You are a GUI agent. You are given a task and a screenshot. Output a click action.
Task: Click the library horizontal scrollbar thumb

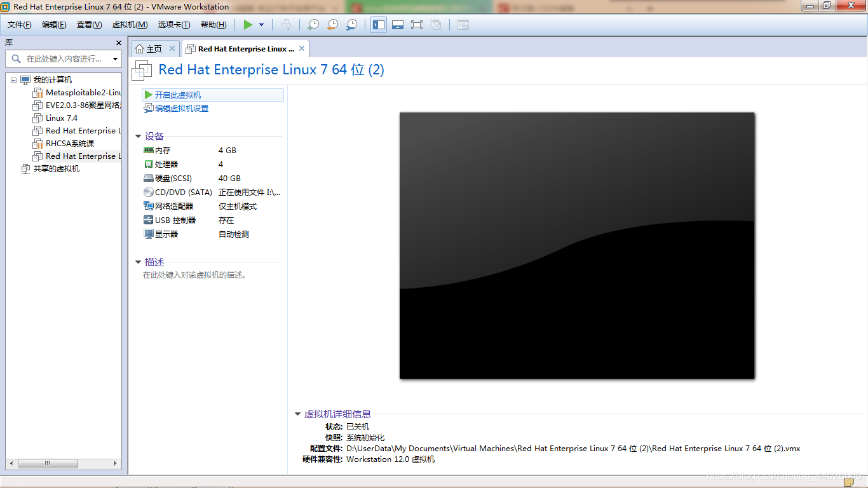pyautogui.click(x=48, y=464)
